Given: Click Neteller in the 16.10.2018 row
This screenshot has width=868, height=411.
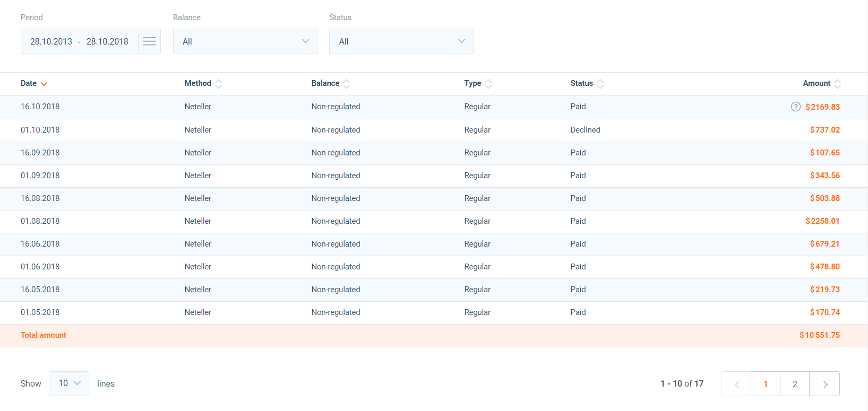Looking at the screenshot, I should (x=198, y=107).
